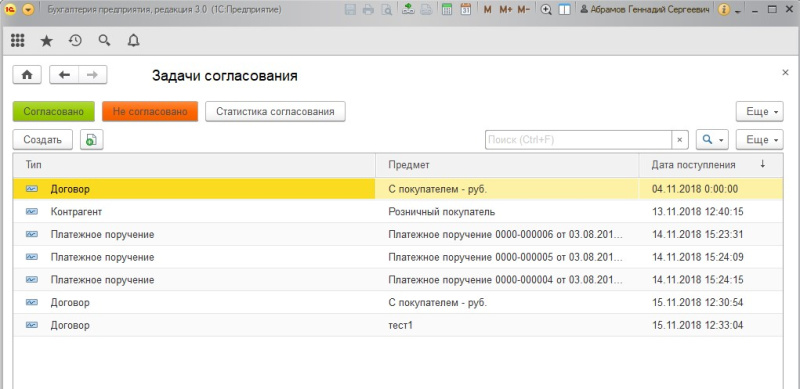Open the upper Еще dropdown
This screenshot has width=800, height=389.
759,111
